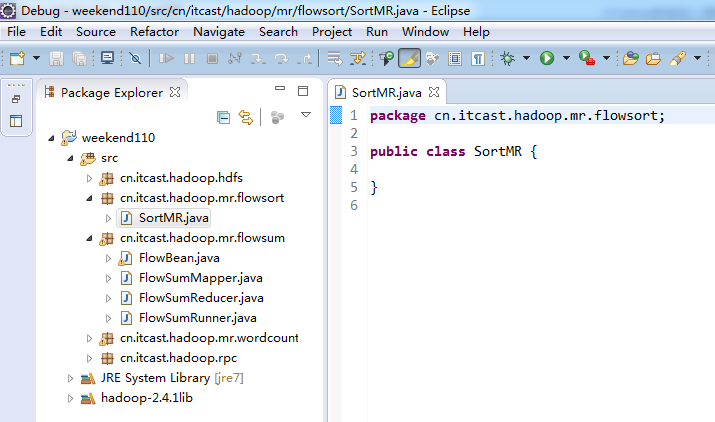The width and height of the screenshot is (715, 422).
Task: Open the Edit menu
Action: click(x=51, y=31)
